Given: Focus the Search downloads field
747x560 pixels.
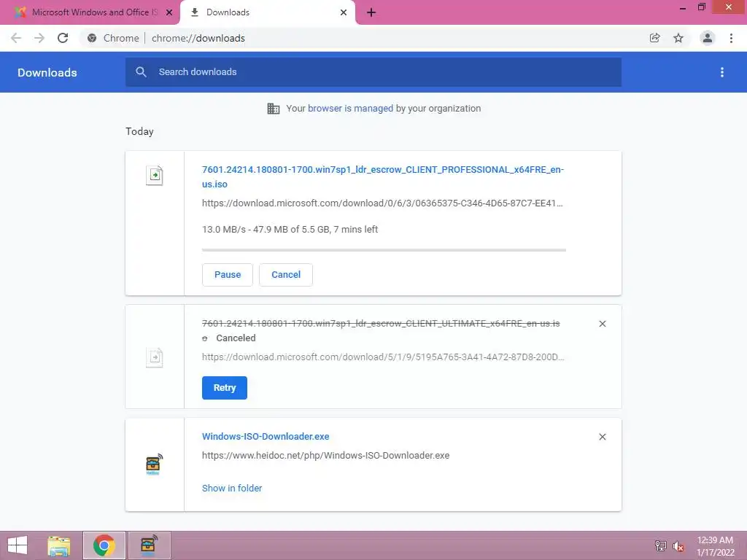Looking at the screenshot, I should coord(373,72).
